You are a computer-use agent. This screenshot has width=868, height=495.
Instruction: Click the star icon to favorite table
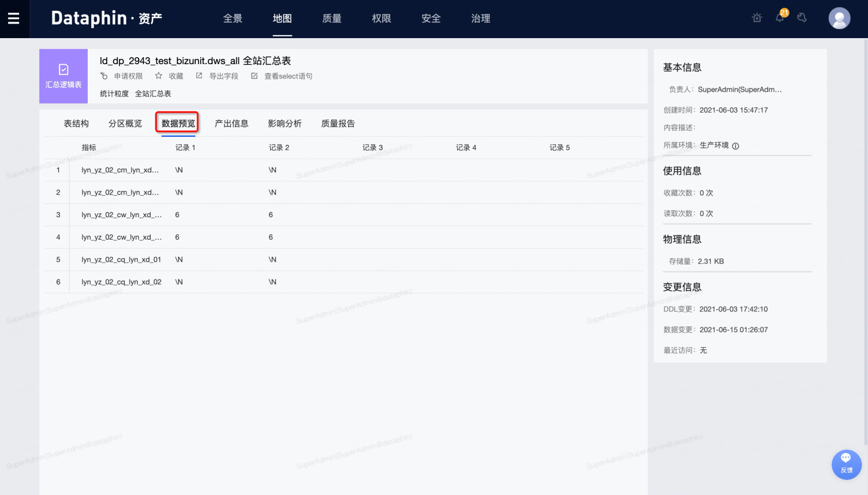(159, 76)
